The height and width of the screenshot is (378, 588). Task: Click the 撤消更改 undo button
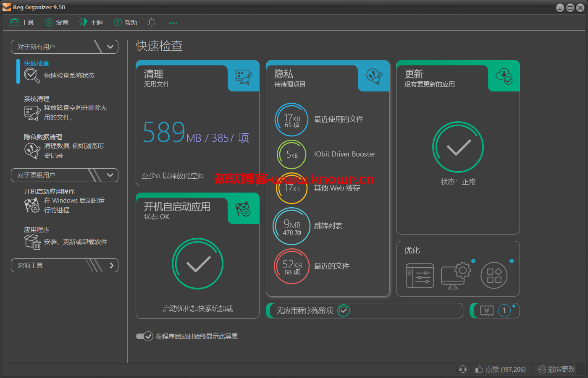pyautogui.click(x=556, y=369)
